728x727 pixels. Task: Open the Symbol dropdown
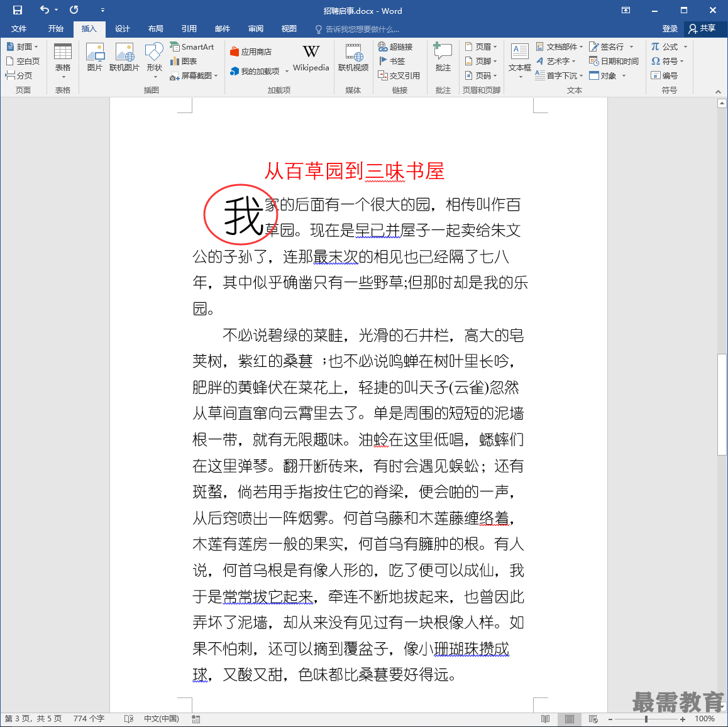[681, 61]
